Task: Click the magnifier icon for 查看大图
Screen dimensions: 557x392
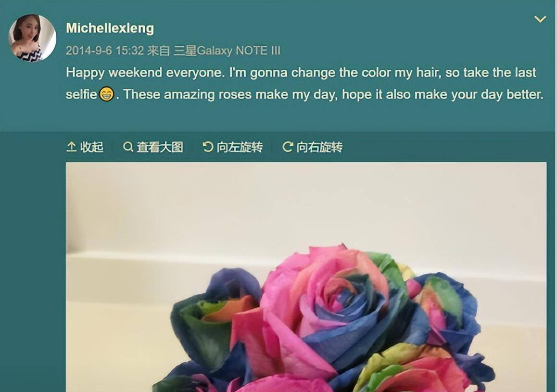Action: 127,147
